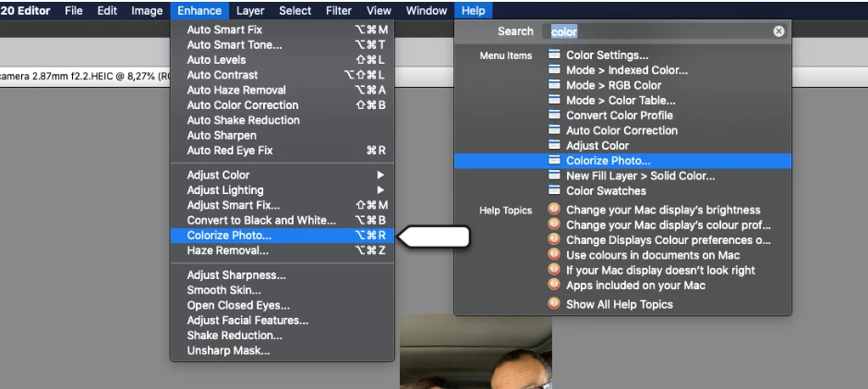Select Auto Color Correction in Enhance menu
868x389 pixels.
[283, 105]
